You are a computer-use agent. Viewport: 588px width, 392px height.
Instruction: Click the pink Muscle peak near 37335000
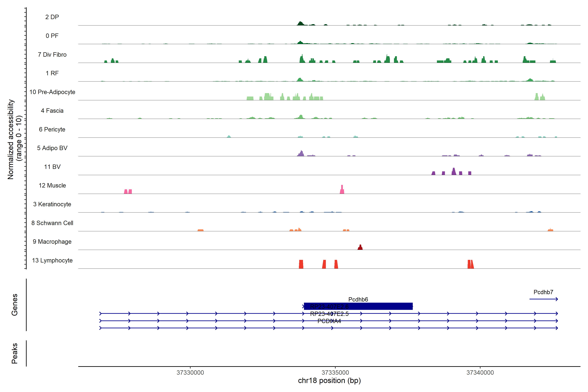click(342, 190)
